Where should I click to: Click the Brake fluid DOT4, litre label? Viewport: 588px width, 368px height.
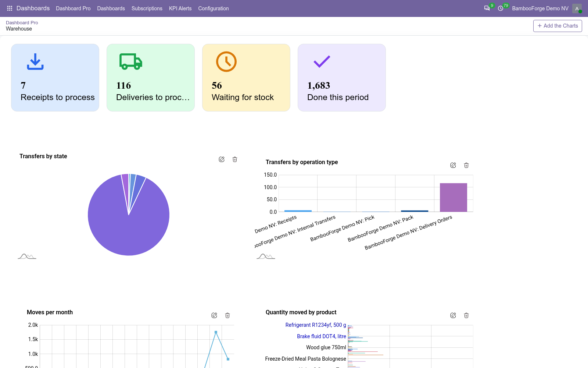[x=322, y=336]
